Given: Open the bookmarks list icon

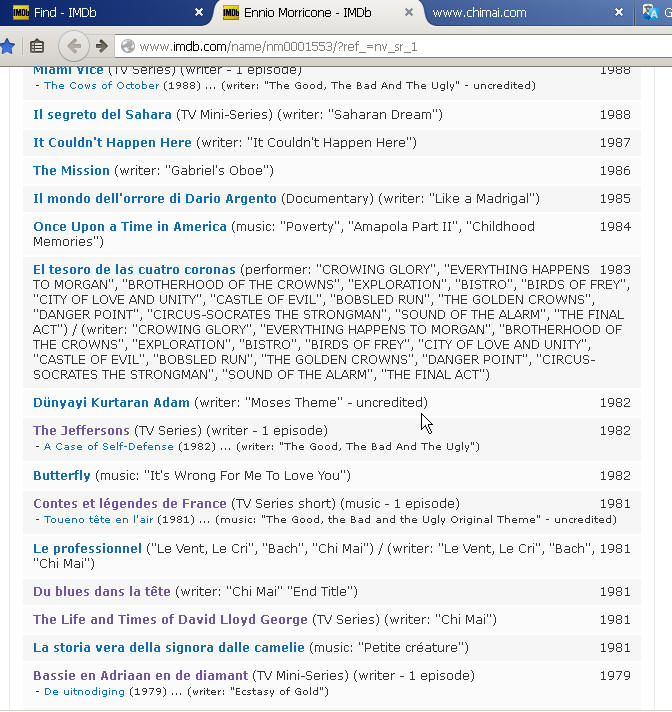Looking at the screenshot, I should pos(37,46).
